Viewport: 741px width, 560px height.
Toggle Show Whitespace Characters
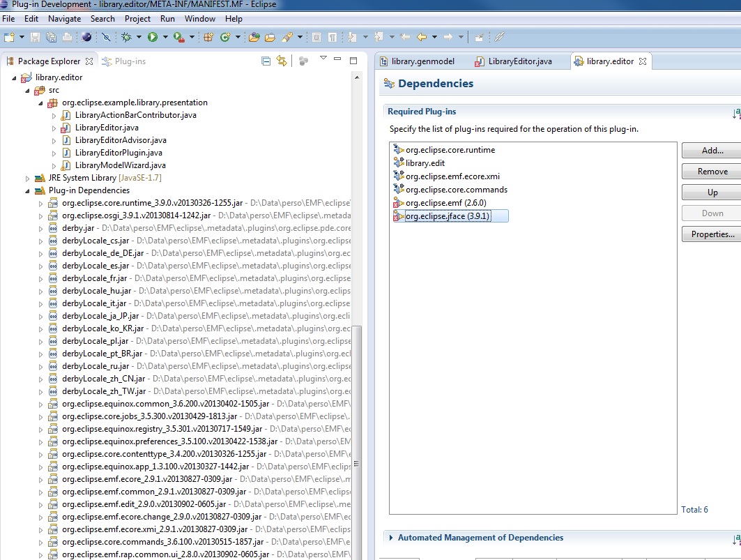point(333,37)
